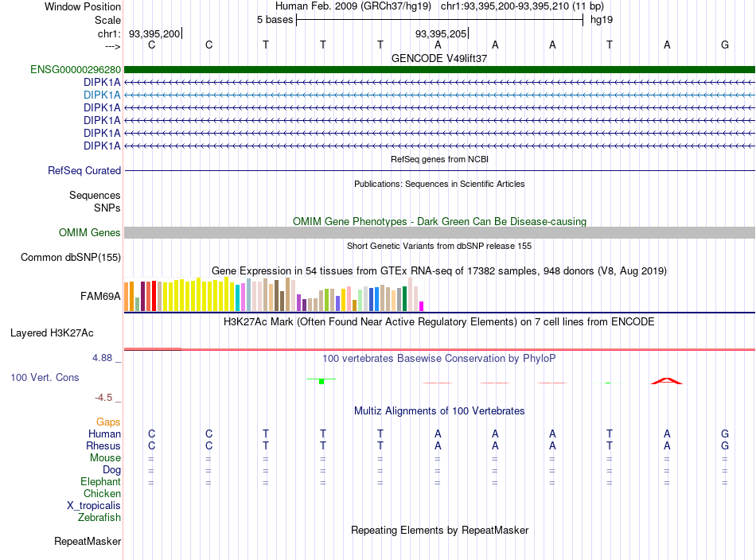Open the ENSG00000296280 track label

pos(76,69)
